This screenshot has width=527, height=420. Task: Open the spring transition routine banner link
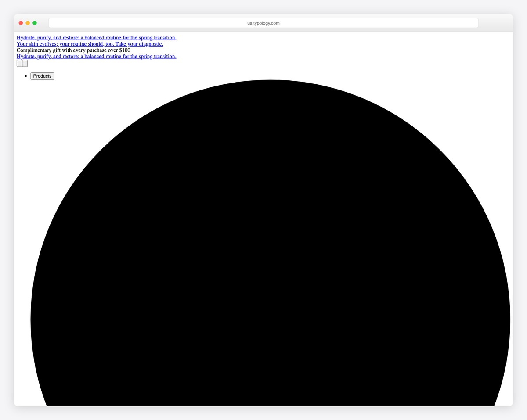click(96, 38)
